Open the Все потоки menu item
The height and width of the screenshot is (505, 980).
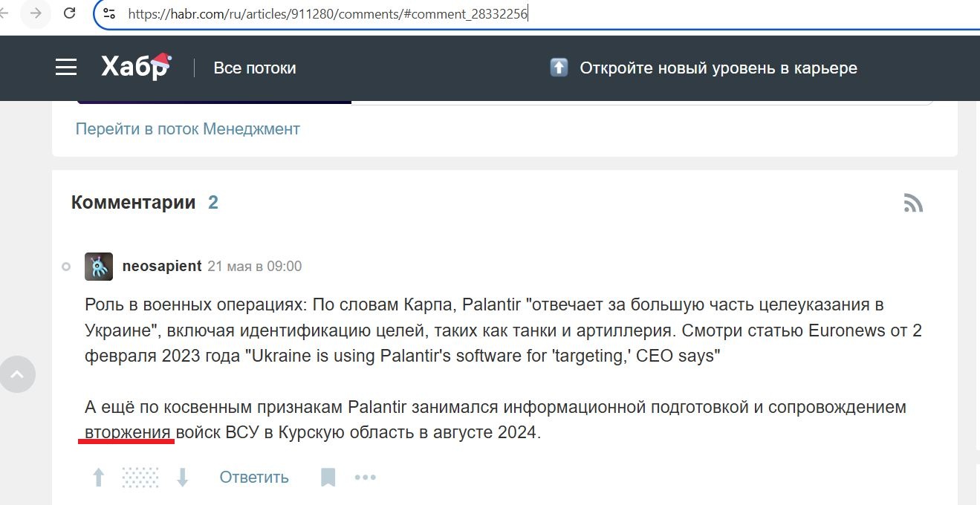[x=254, y=67]
